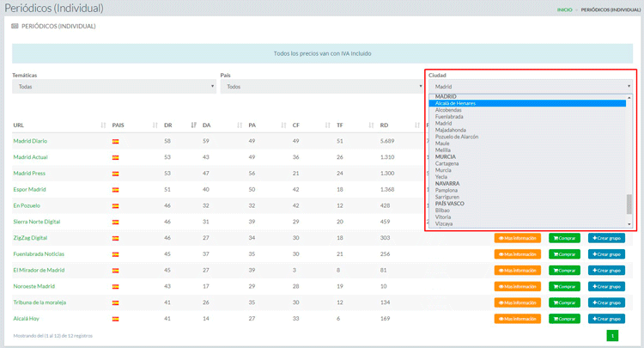
Task: Click sort icon on DR column
Action: tap(193, 125)
